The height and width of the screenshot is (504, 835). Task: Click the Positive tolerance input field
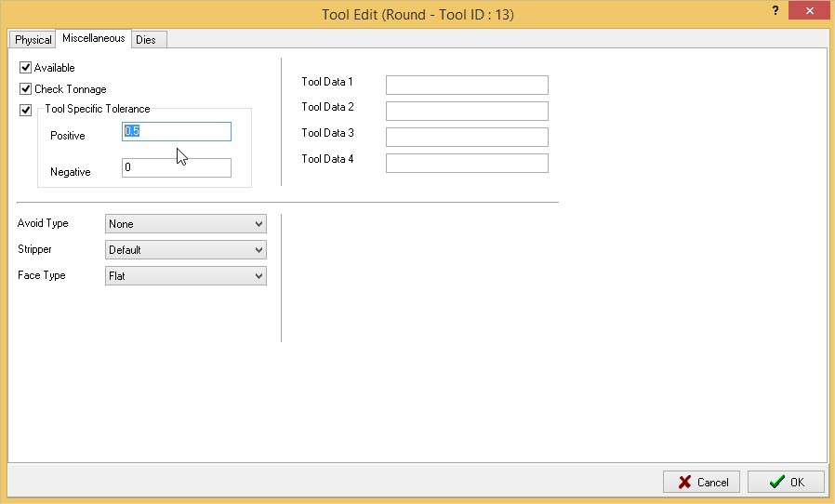(176, 132)
